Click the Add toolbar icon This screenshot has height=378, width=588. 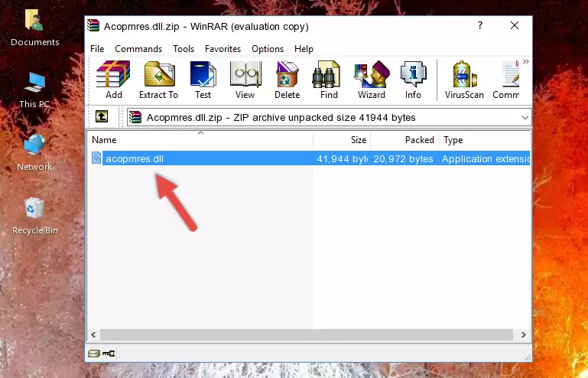pyautogui.click(x=113, y=80)
